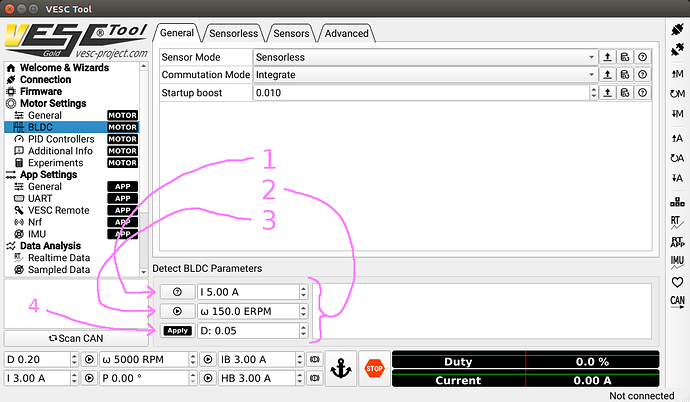Click the stepper on the I 5.00 A detect field
690x402 pixels.
pyautogui.click(x=303, y=292)
